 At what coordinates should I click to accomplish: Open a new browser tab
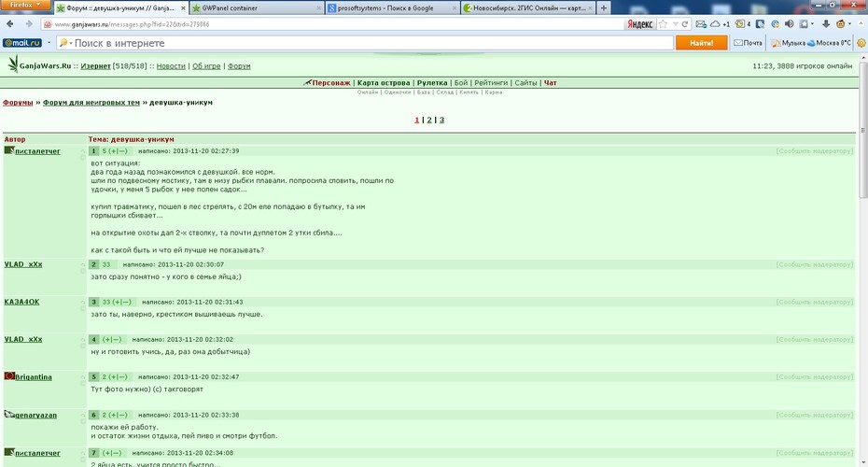603,8
